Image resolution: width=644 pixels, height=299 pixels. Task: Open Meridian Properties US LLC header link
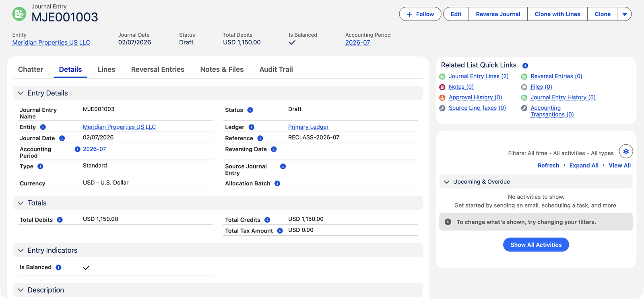51,43
